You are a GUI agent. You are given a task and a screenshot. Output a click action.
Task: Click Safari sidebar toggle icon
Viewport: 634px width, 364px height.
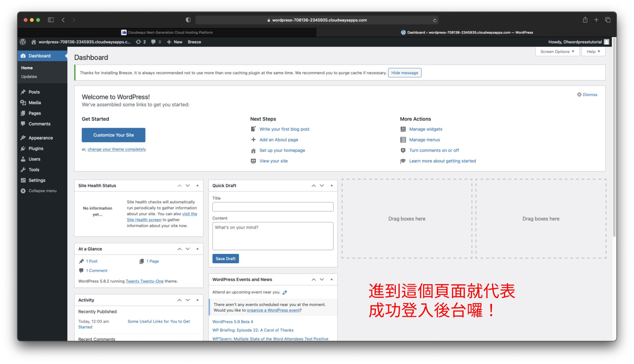(51, 20)
